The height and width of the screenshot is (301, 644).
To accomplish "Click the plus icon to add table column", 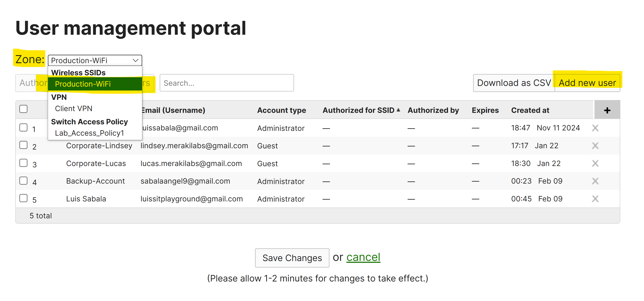I will pyautogui.click(x=607, y=110).
